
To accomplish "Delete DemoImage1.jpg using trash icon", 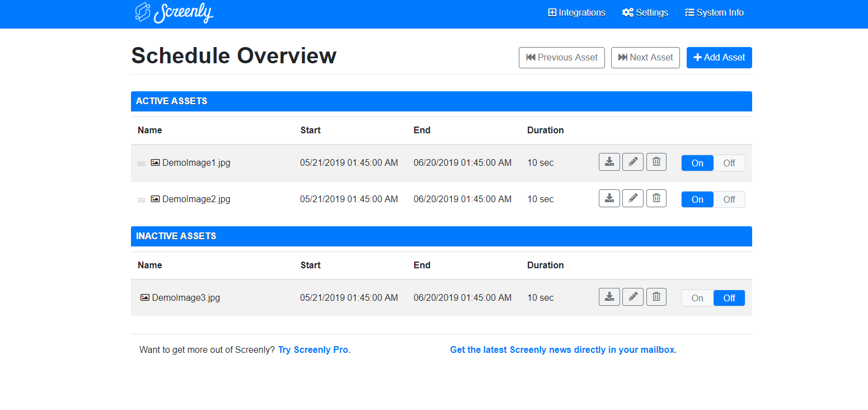I will coord(656,162).
